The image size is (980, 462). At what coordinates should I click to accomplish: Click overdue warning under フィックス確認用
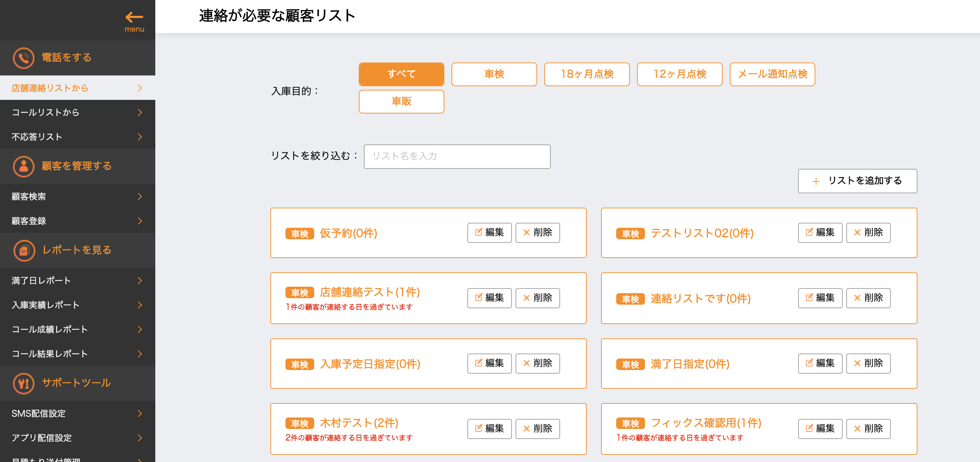(679, 438)
